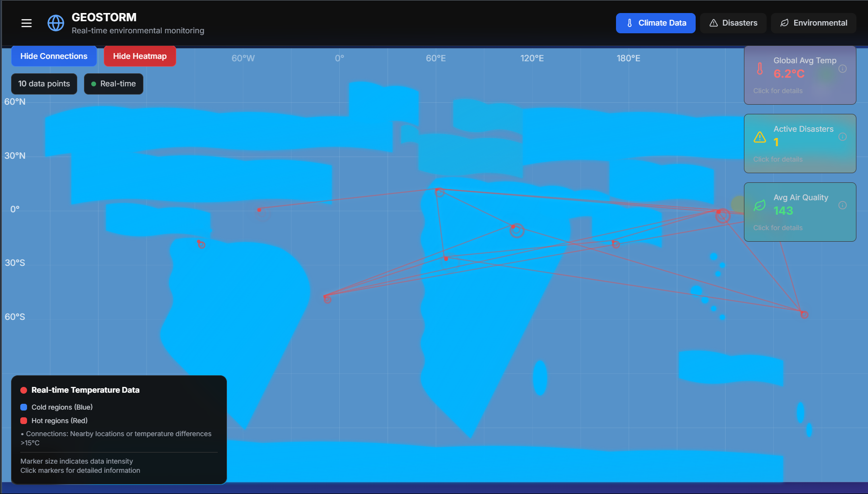Click info icon on Global Avg Temp card
This screenshot has height=494, width=868.
(842, 69)
